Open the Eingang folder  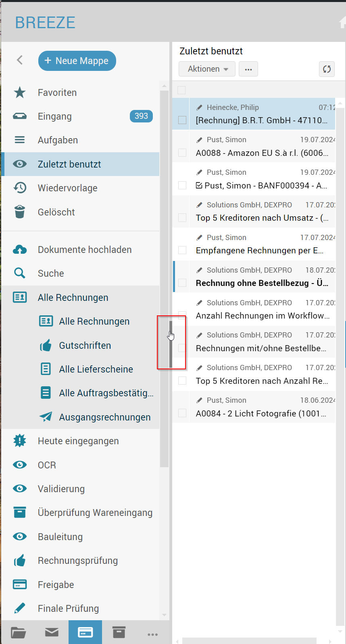coord(55,116)
